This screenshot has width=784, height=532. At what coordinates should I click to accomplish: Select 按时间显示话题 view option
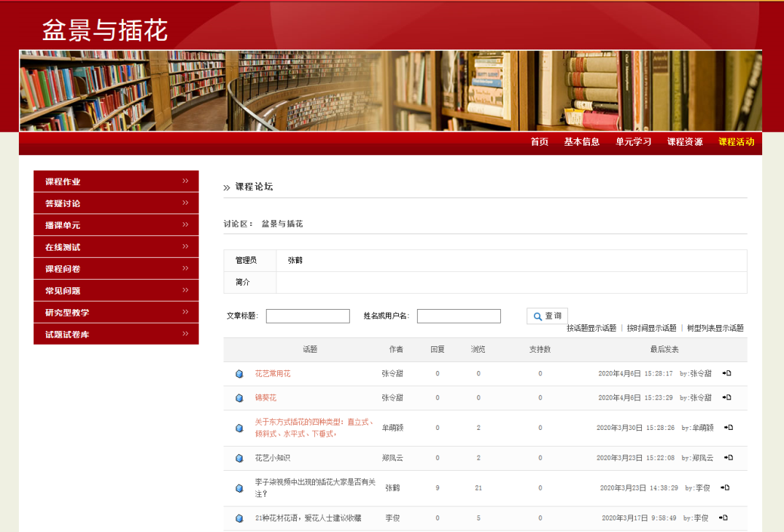(x=651, y=329)
